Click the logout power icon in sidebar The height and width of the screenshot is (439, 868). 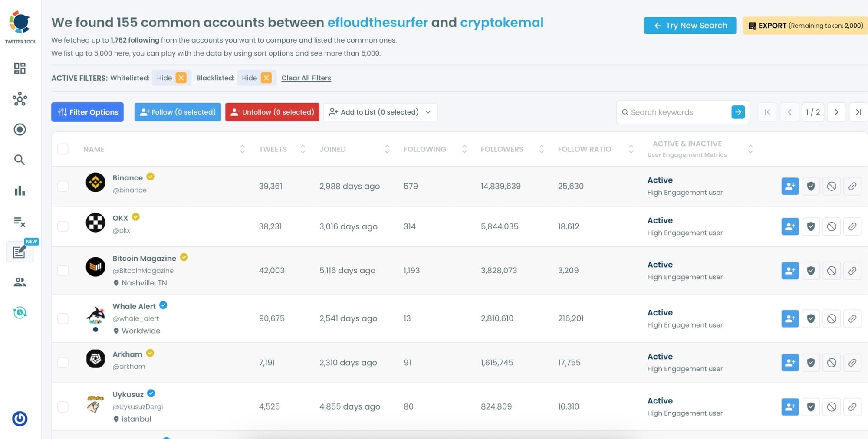[x=19, y=419]
